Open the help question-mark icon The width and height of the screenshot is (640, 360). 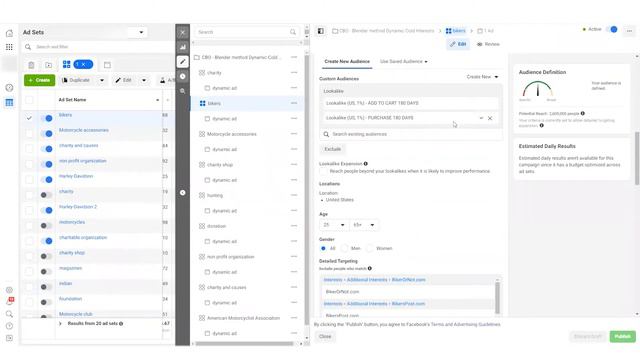point(9,326)
